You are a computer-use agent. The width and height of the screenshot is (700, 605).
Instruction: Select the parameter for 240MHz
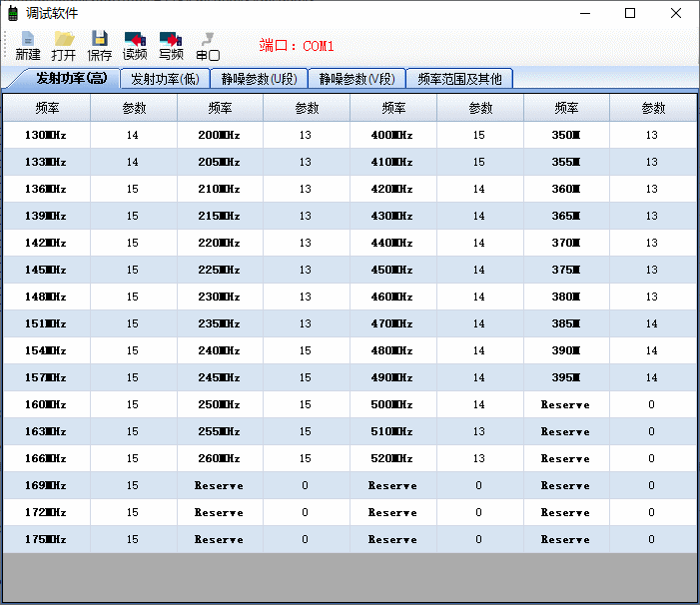[307, 350]
